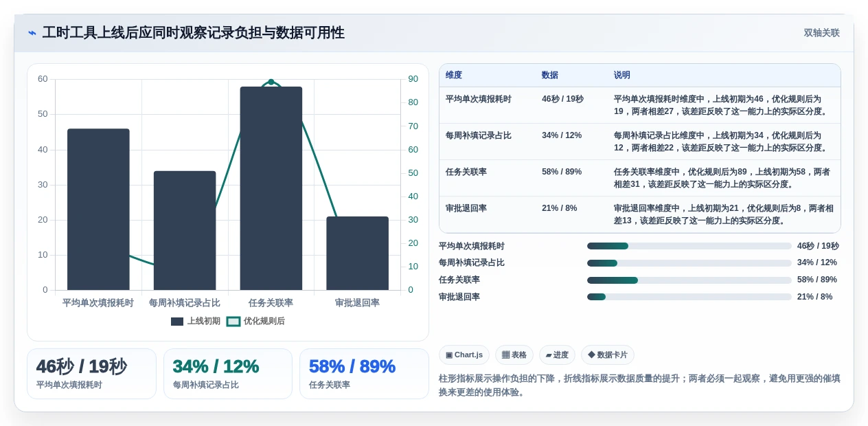Click the 任务关联率 chart bar
Image resolution: width=868 pixels, height=426 pixels.
click(x=271, y=188)
